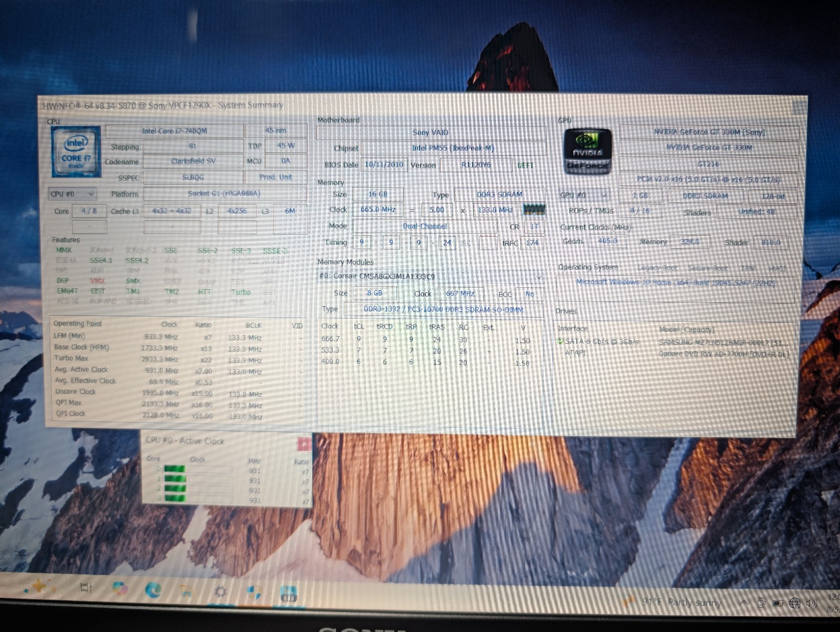
Task: Select the 533.3 row in timings table
Action: pyautogui.click(x=426, y=351)
